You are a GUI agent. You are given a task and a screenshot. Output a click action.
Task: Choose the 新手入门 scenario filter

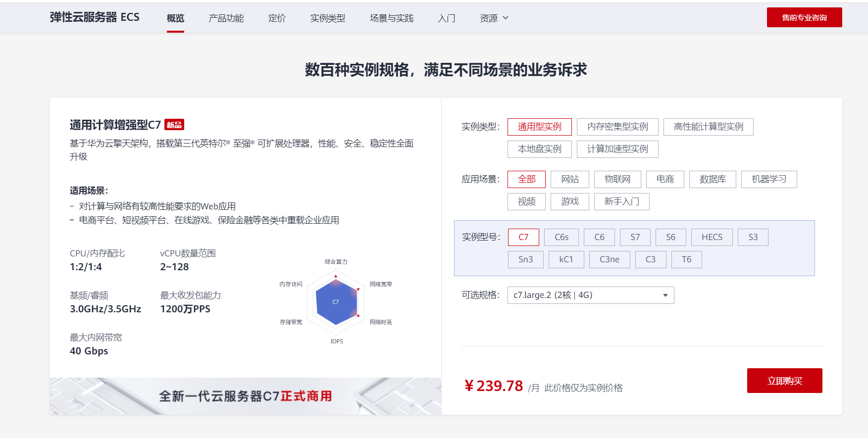621,201
